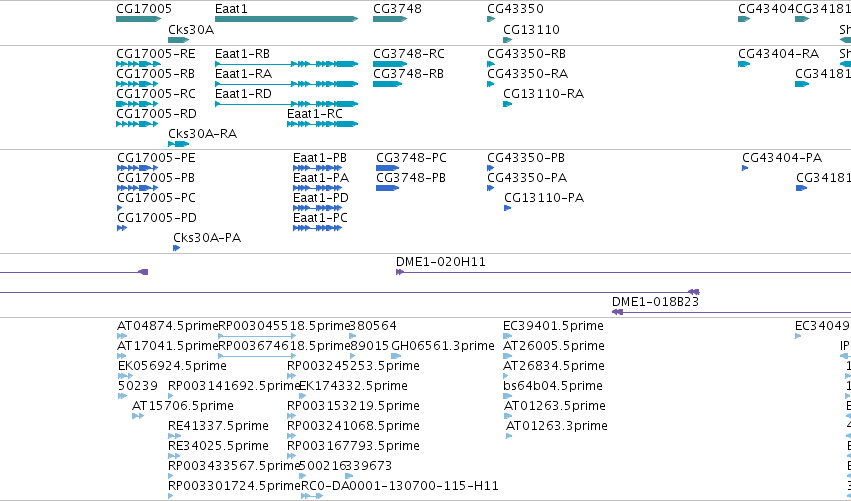This screenshot has height=501, width=851.
Task: Select the CG17005 gene glyph
Action: 138,19
